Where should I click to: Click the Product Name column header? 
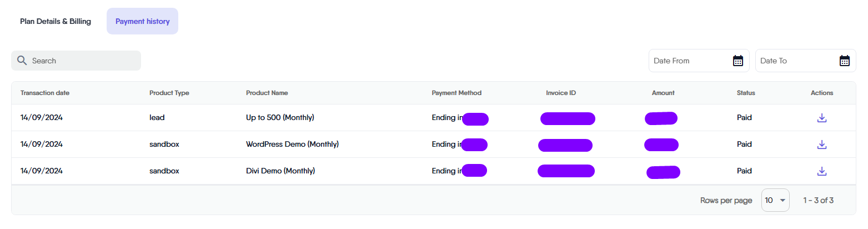point(267,93)
